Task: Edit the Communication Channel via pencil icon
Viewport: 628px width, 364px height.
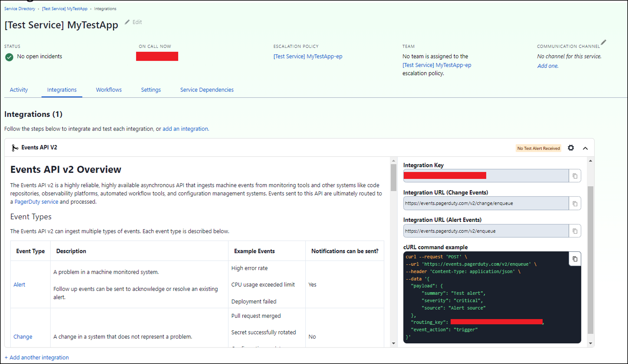Action: (x=604, y=42)
